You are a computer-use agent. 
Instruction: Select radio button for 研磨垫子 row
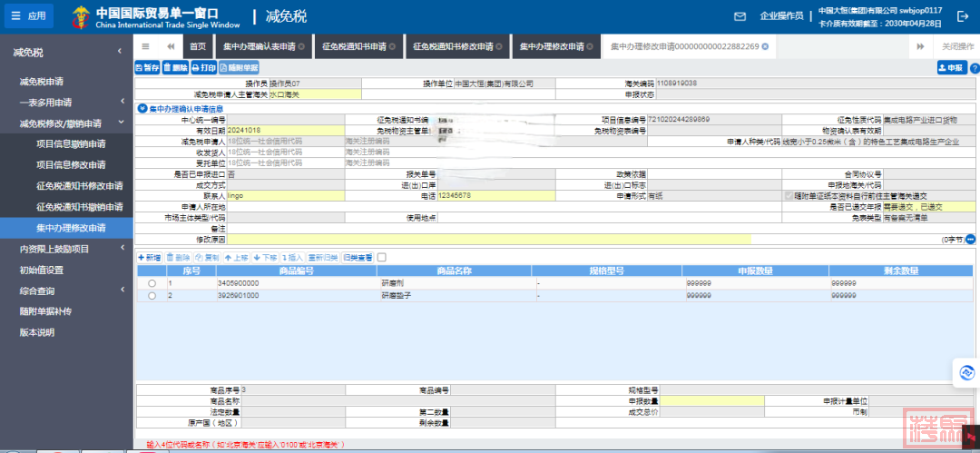click(x=152, y=295)
